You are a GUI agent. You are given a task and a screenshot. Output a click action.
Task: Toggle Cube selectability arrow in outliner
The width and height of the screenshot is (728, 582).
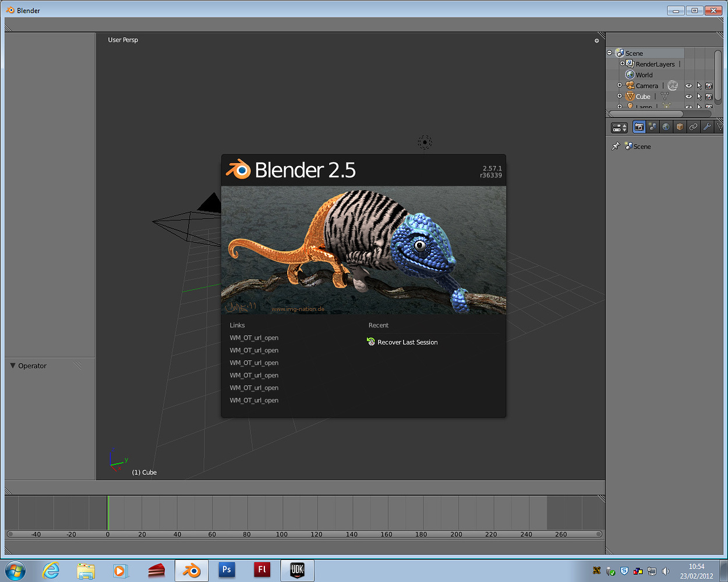click(699, 97)
